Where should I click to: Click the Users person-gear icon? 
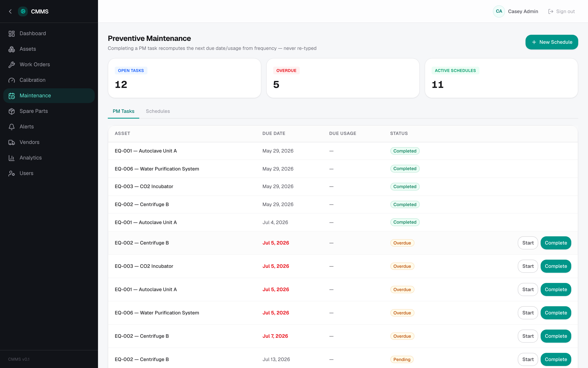pos(12,174)
